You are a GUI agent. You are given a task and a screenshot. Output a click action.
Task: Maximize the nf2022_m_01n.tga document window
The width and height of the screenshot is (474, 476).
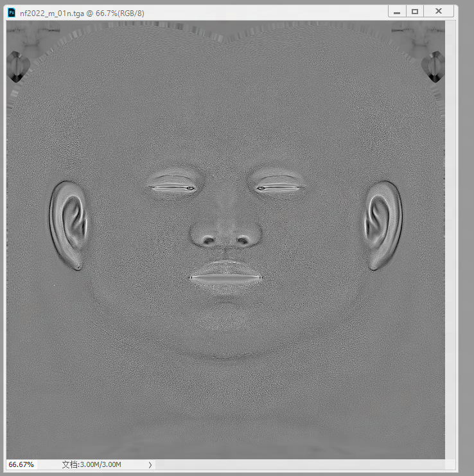pos(415,12)
